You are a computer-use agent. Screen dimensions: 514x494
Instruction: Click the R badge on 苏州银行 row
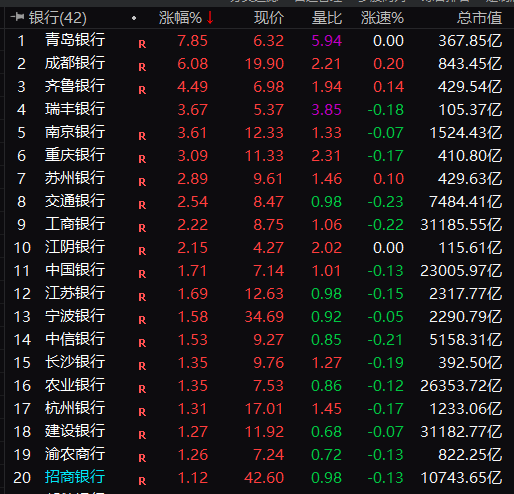tap(142, 182)
